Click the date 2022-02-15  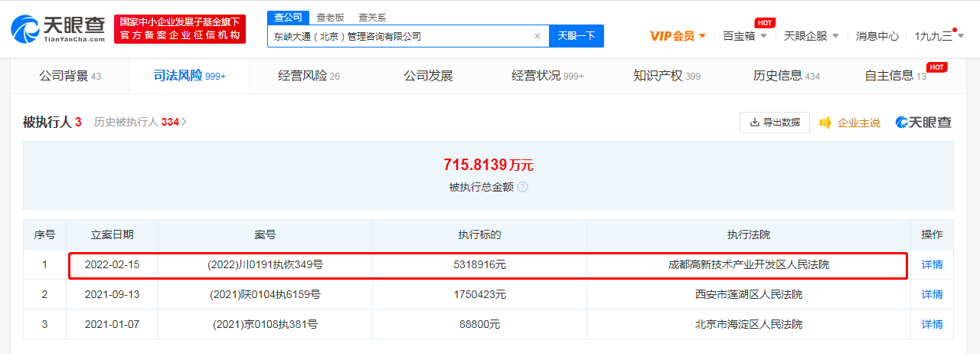click(113, 265)
